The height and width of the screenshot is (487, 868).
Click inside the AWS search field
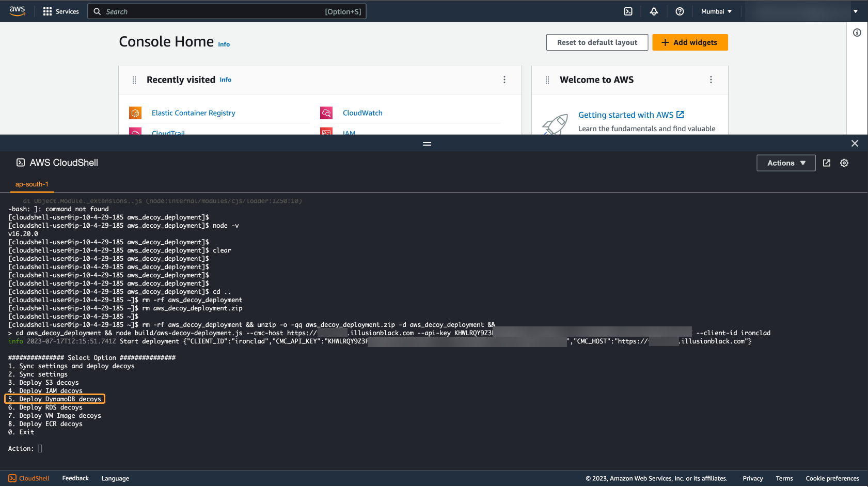click(227, 11)
